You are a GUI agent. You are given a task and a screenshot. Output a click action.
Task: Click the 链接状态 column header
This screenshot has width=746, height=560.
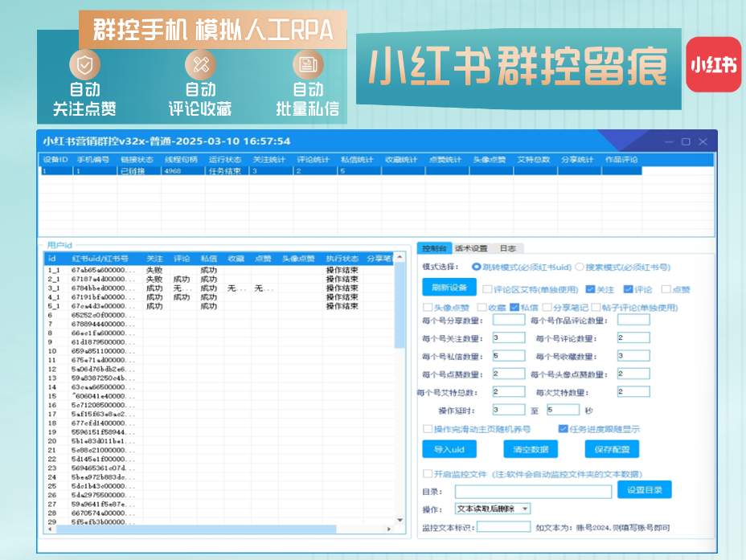137,160
